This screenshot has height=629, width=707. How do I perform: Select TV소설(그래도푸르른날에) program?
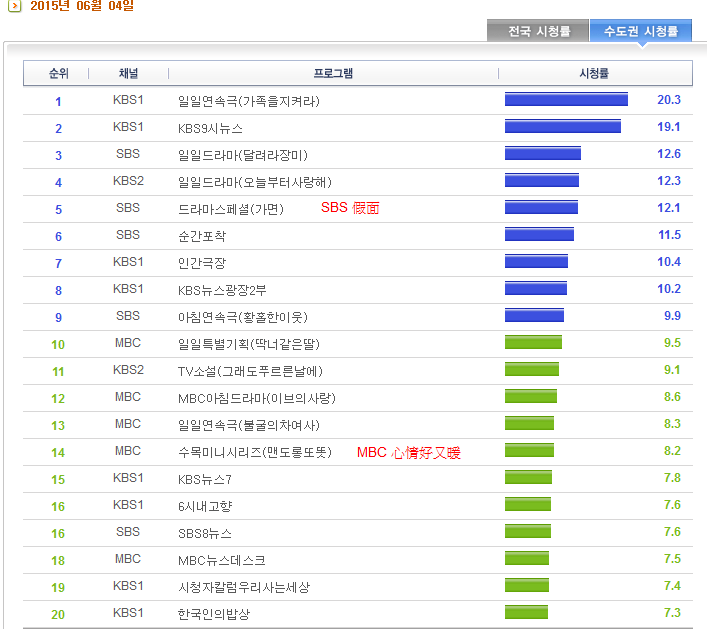(x=250, y=372)
